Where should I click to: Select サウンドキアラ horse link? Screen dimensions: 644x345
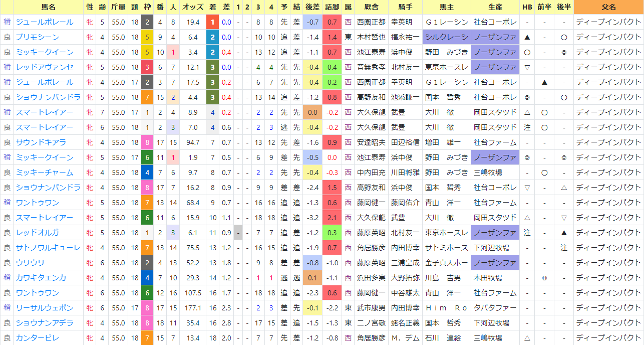[x=41, y=142]
